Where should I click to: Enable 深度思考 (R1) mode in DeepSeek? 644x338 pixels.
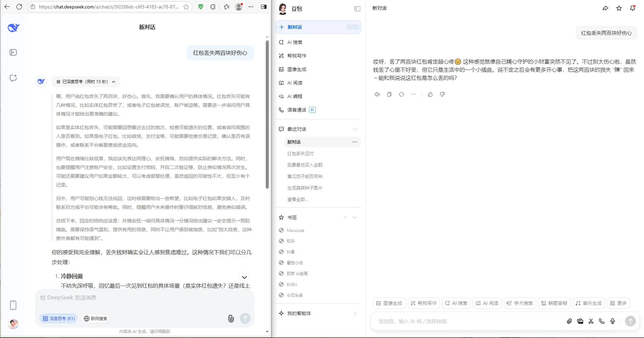(58, 318)
